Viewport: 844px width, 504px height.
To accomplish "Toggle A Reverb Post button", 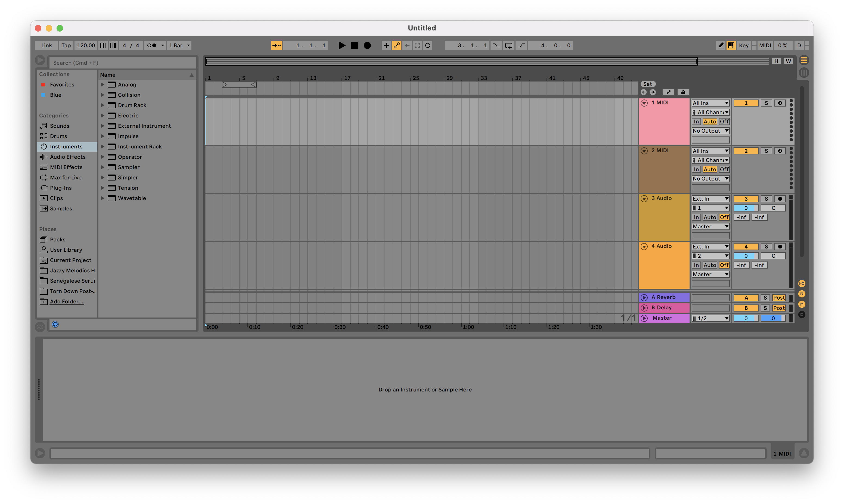I will 779,298.
